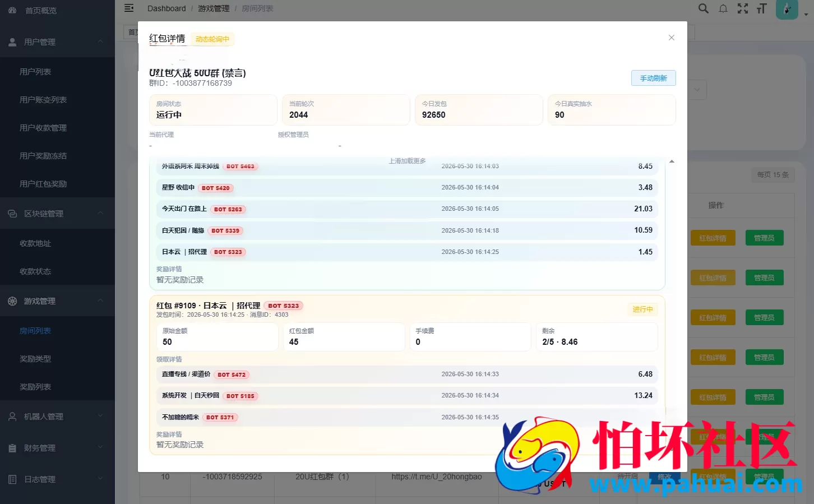814x504 pixels.
Task: Open 奖励类型 page
Action: point(57,359)
